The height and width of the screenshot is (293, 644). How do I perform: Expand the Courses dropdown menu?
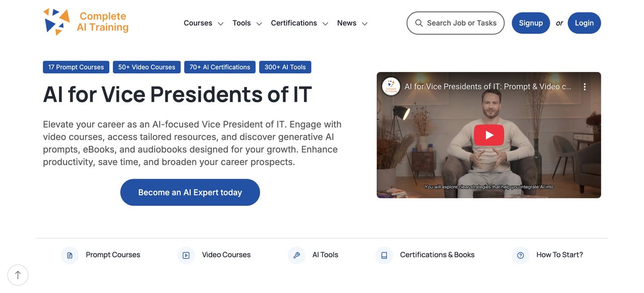203,23
